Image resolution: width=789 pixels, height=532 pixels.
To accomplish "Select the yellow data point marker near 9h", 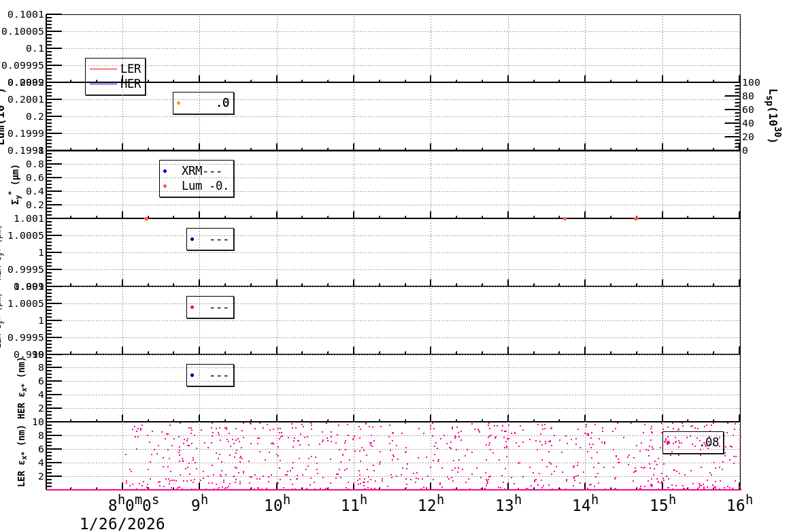I will point(178,101).
